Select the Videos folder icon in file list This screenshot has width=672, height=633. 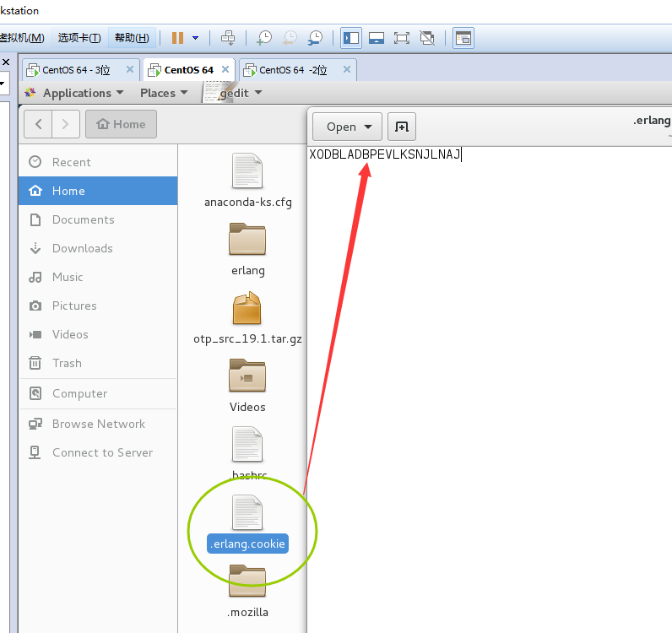click(247, 376)
